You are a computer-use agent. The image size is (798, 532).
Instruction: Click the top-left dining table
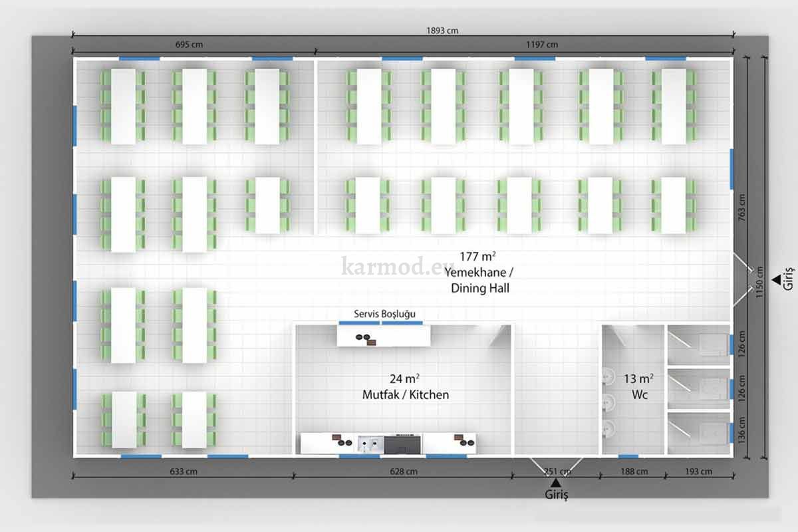pyautogui.click(x=123, y=106)
